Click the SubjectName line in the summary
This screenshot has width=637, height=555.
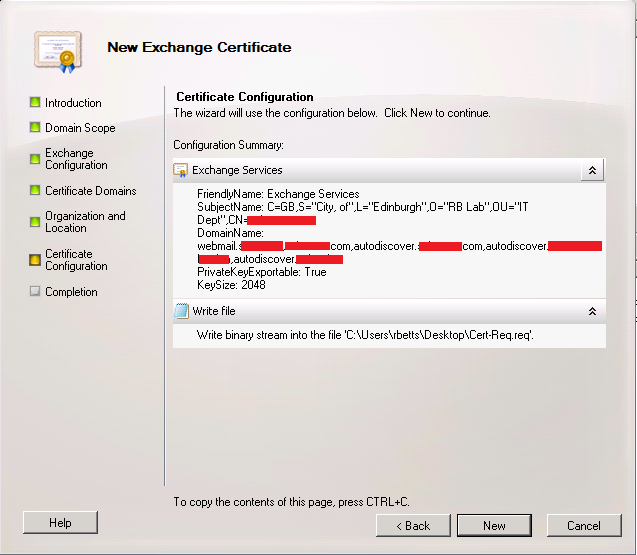point(362,213)
